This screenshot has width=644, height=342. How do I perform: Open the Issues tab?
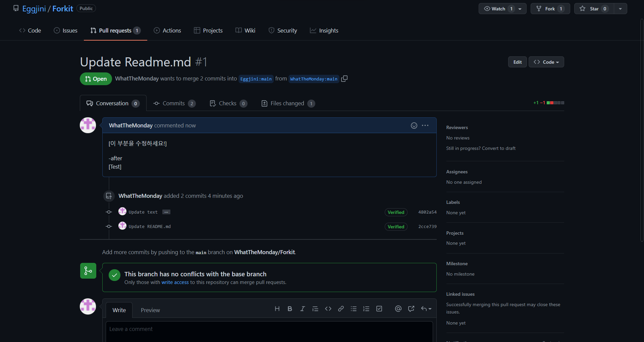(x=66, y=31)
